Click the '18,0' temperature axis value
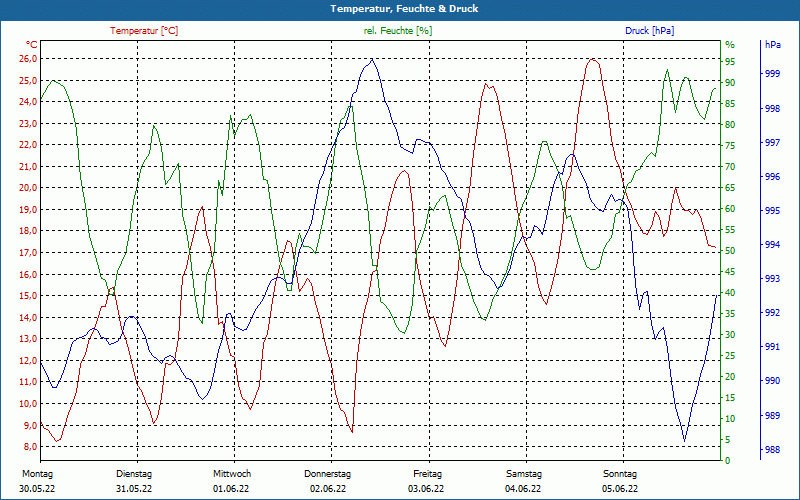The image size is (800, 500). (x=28, y=231)
